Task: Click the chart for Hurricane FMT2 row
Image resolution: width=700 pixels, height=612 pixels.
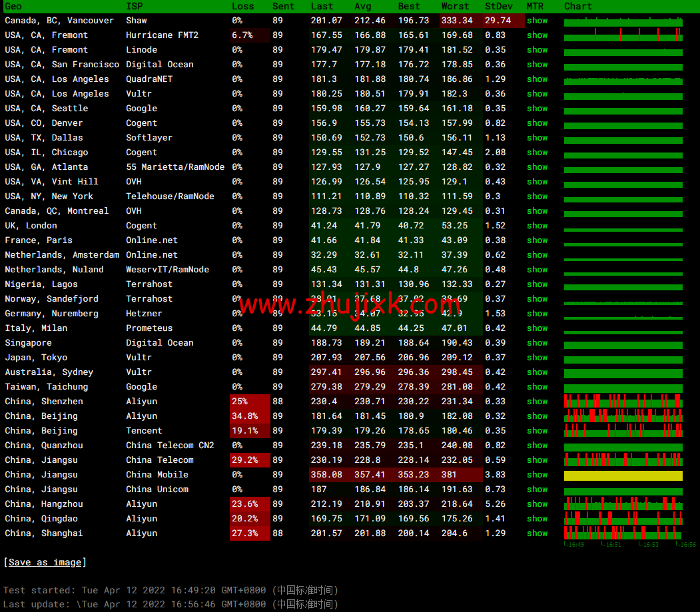Action: pos(623,35)
